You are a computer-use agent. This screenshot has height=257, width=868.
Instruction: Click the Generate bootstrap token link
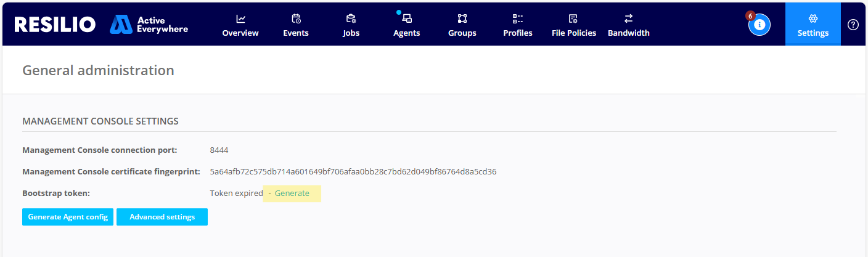292,194
